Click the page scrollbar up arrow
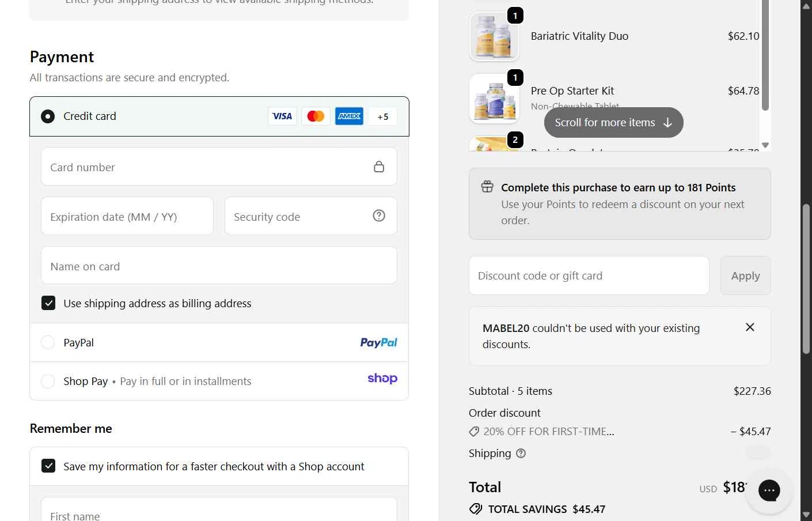This screenshot has height=521, width=812. tap(806, 6)
